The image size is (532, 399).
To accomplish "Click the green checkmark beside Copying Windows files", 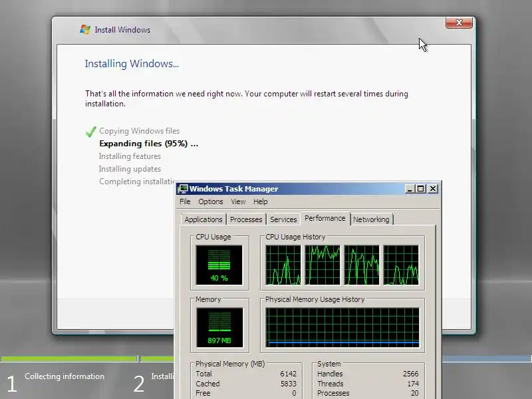I will click(x=91, y=132).
